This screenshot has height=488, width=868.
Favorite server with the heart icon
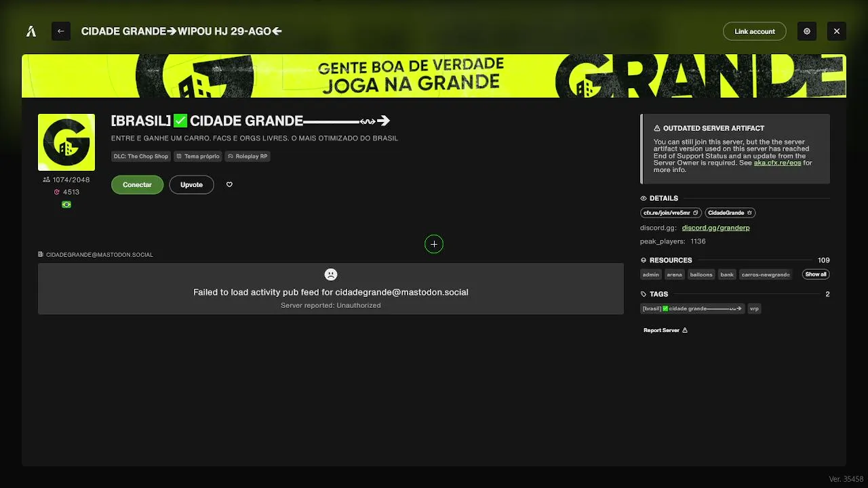point(229,184)
